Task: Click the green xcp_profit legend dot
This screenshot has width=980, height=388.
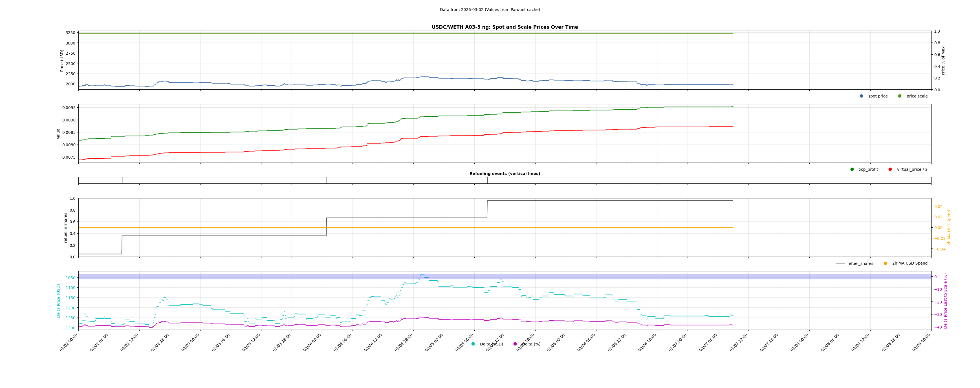Action: (852, 170)
